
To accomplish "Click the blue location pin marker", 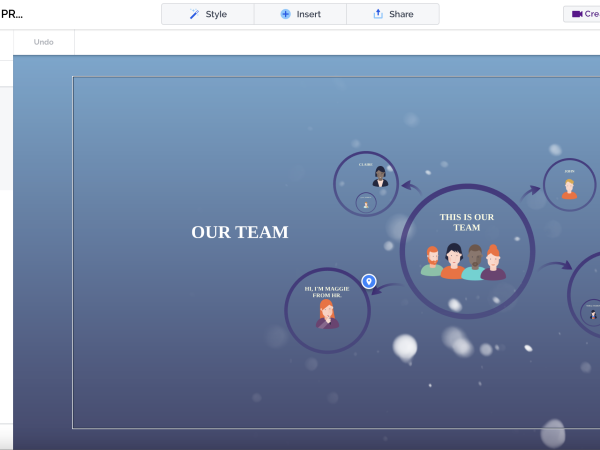I will 369,282.
